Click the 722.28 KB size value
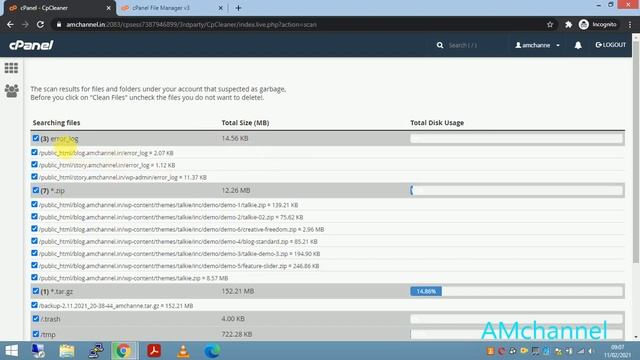The height and width of the screenshot is (360, 640). (236, 334)
